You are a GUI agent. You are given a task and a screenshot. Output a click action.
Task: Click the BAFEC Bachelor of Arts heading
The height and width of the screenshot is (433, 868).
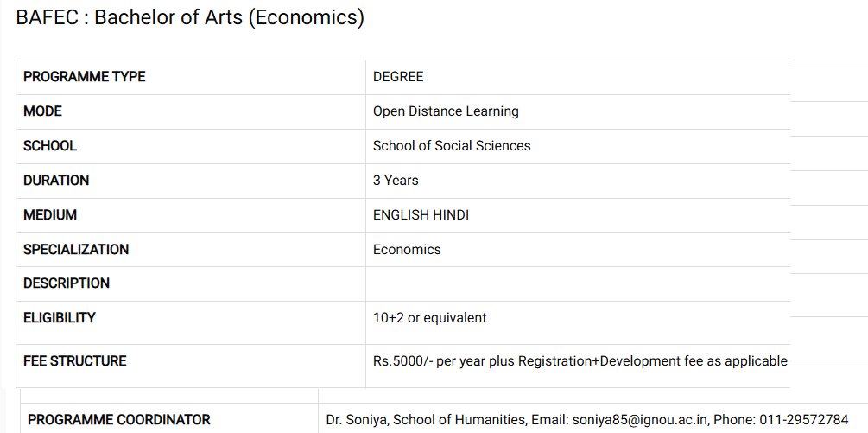pyautogui.click(x=190, y=18)
